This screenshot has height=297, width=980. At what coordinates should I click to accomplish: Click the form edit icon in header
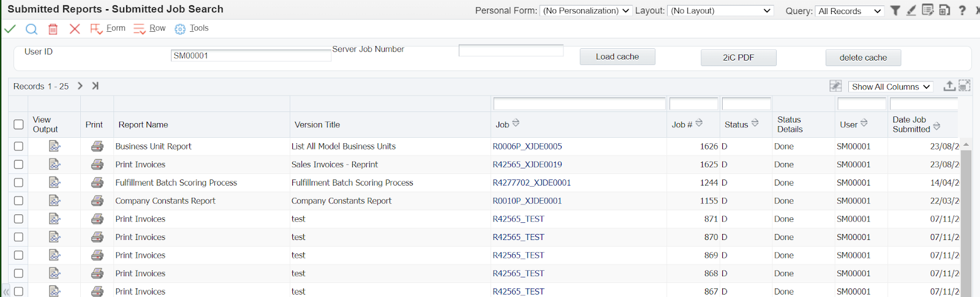pos(928,10)
